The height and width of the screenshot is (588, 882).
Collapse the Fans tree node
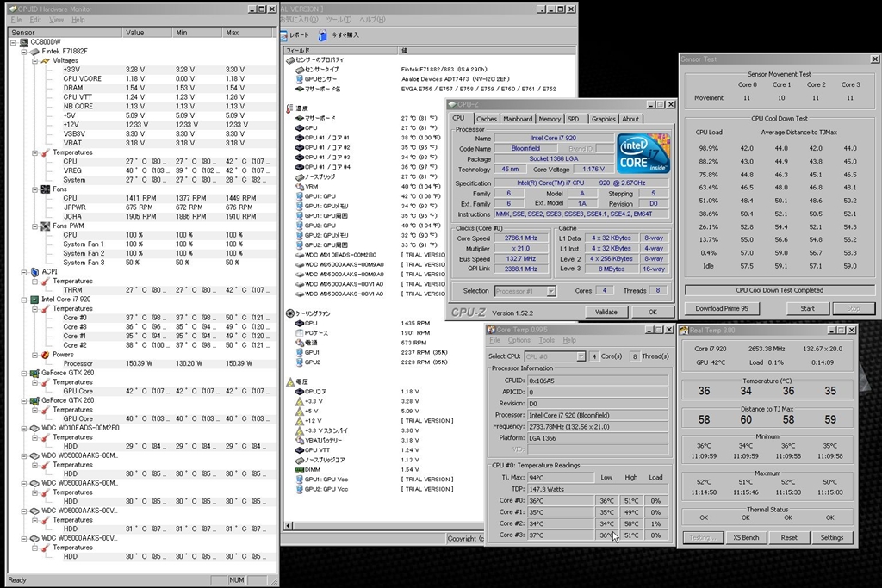tap(34, 189)
